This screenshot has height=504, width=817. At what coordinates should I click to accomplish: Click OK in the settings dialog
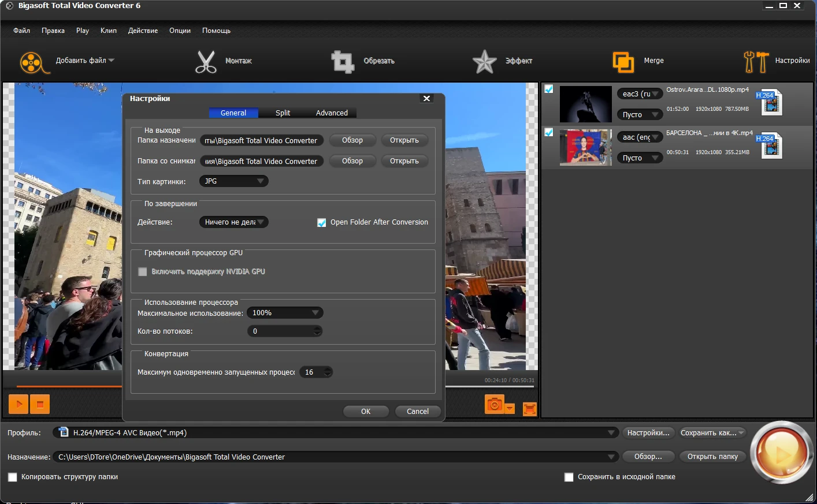(366, 412)
